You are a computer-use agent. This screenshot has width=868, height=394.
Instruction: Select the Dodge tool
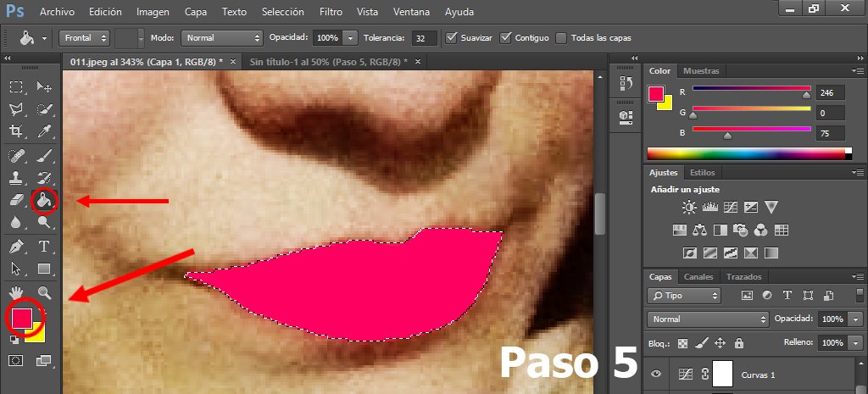tap(44, 223)
